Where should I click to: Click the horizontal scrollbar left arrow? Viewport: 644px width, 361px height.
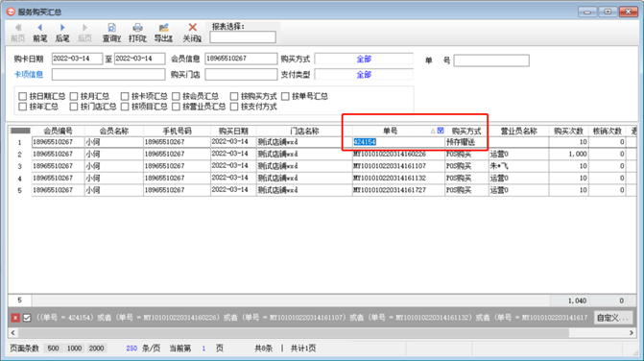(12, 332)
